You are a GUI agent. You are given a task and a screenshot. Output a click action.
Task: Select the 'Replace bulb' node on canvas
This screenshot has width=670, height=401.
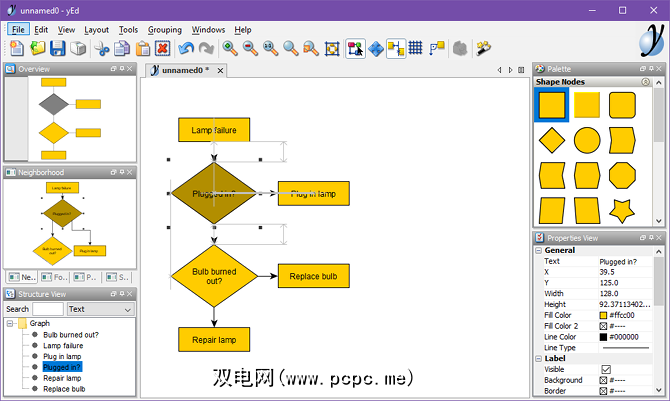pyautogui.click(x=314, y=276)
